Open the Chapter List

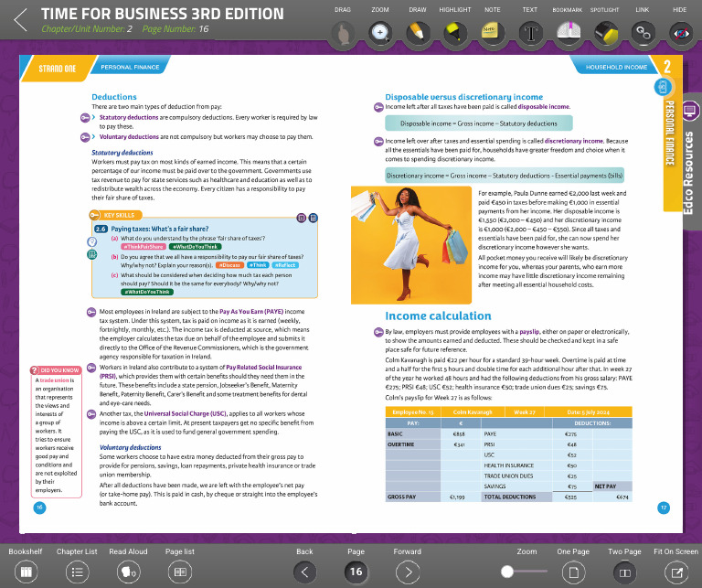[x=77, y=572]
